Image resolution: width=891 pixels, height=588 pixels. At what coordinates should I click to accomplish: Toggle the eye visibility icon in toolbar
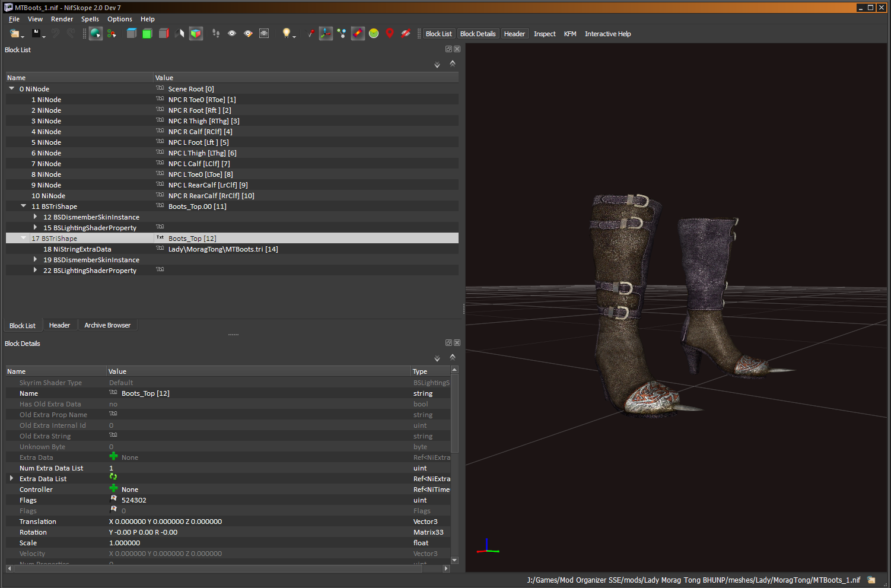[232, 34]
